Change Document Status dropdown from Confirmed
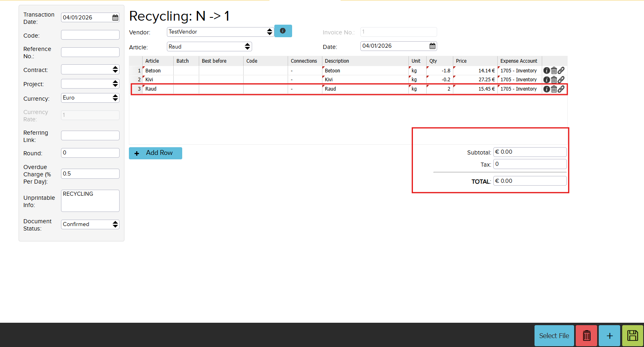The height and width of the screenshot is (347, 644). click(x=90, y=224)
